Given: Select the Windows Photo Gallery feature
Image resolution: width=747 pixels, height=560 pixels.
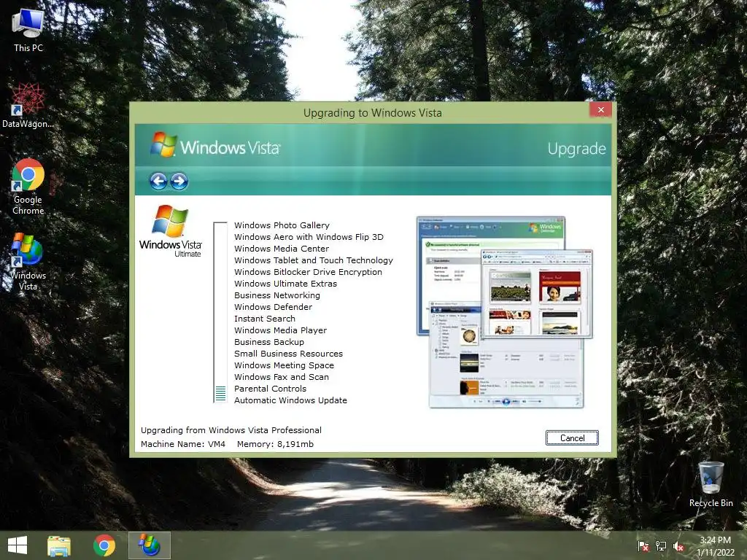Looking at the screenshot, I should 282,225.
